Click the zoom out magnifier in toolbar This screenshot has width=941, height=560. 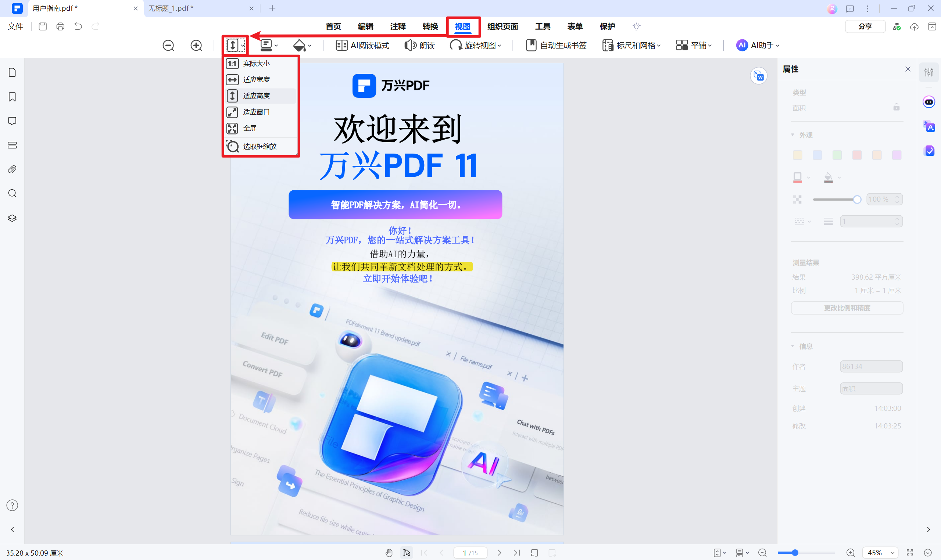pos(168,46)
